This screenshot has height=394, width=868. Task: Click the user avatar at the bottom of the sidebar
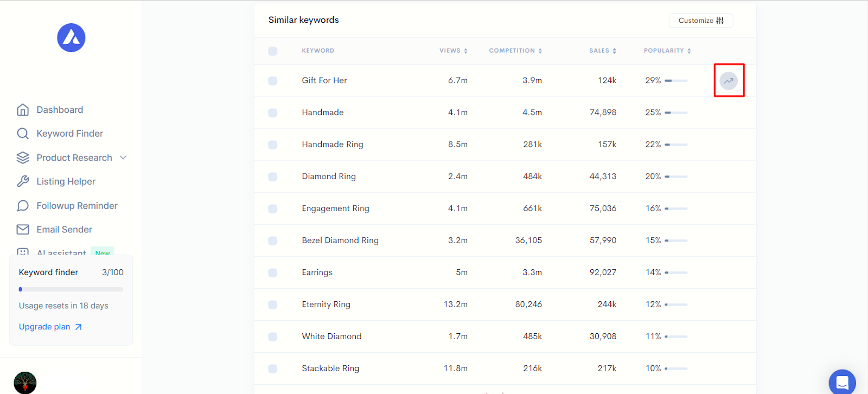(x=25, y=383)
